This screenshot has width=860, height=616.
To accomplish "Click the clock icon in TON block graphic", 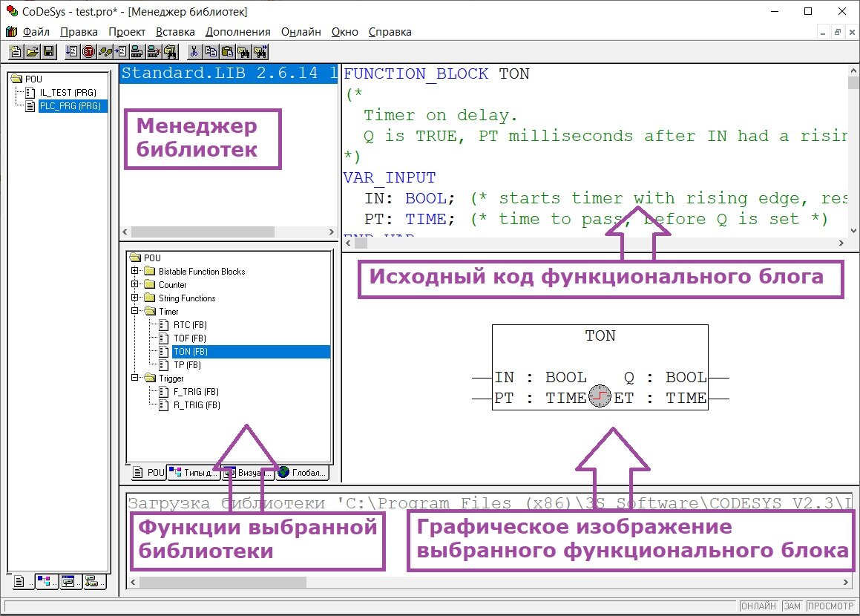I will tap(600, 396).
